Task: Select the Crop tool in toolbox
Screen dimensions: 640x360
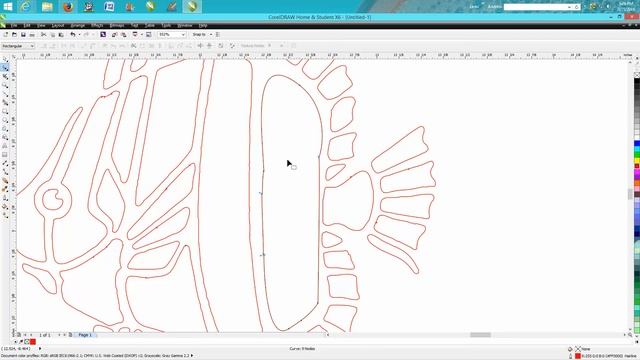Action: click(5, 77)
